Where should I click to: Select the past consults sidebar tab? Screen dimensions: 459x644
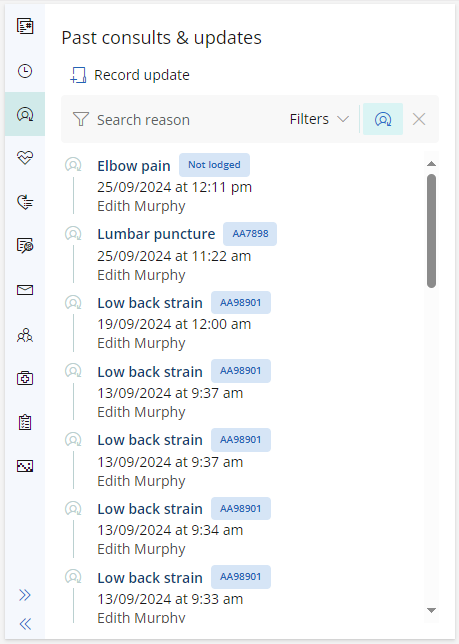click(x=25, y=114)
